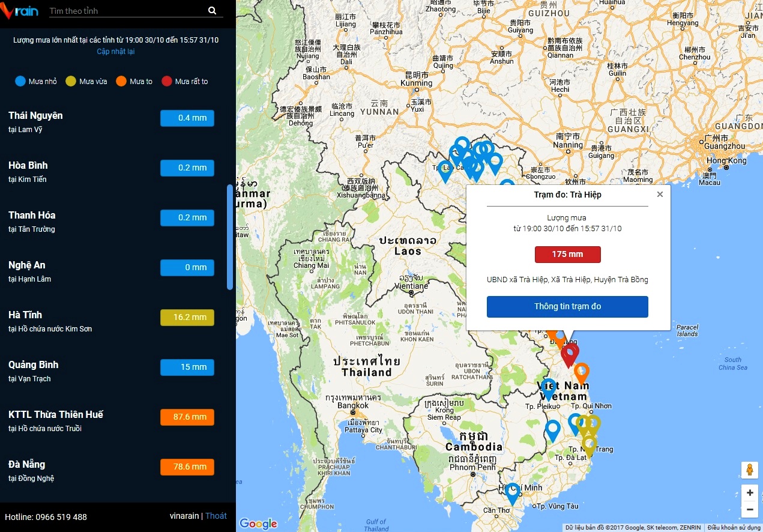This screenshot has width=763, height=532.
Task: Click the search magnifier icon
Action: (x=212, y=11)
